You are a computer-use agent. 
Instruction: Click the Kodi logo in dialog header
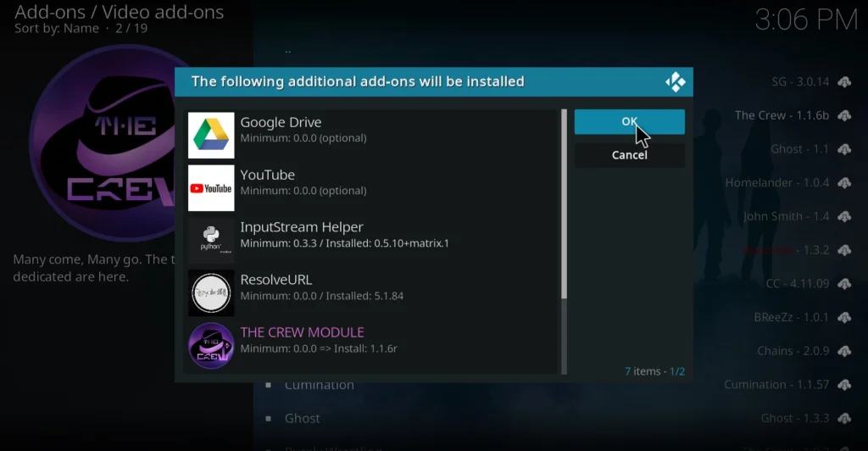[676, 82]
